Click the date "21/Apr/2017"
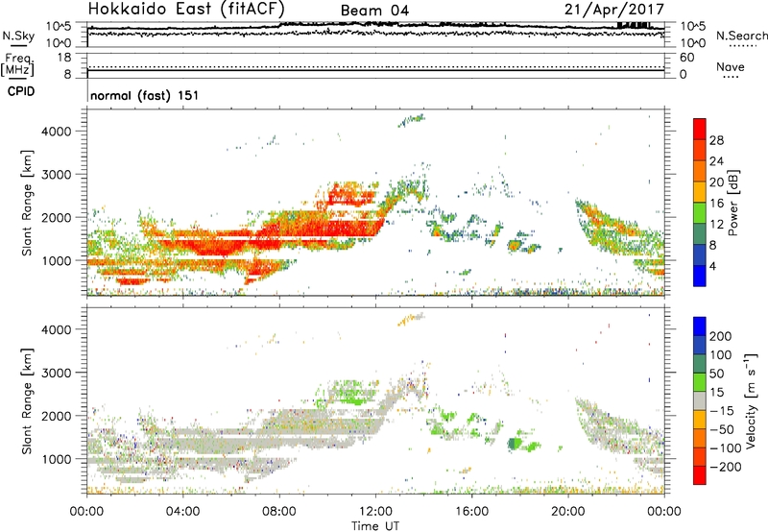Viewport: 768px width, 532px height. (x=614, y=10)
